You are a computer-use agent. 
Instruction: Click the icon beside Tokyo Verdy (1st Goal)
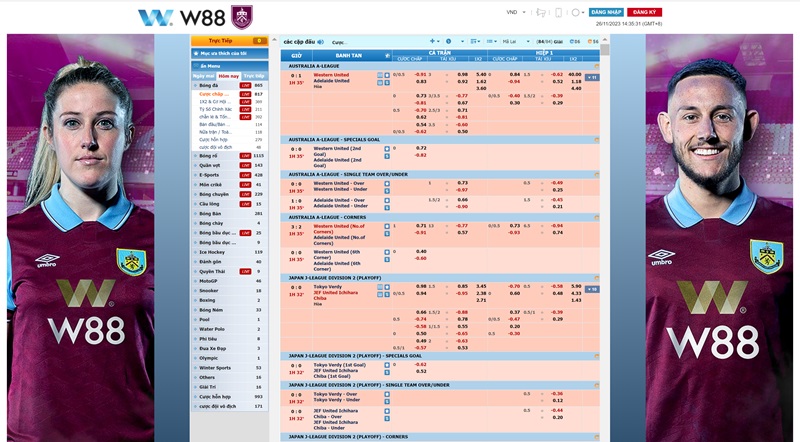387,365
